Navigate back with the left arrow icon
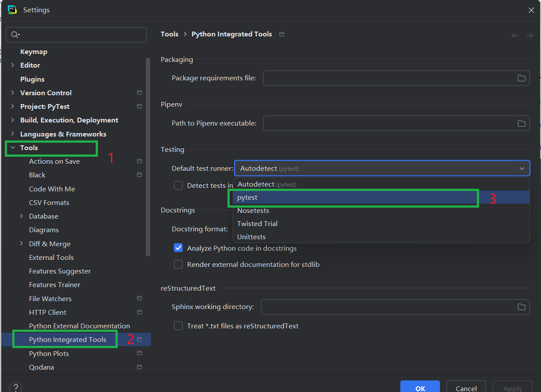 515,36
